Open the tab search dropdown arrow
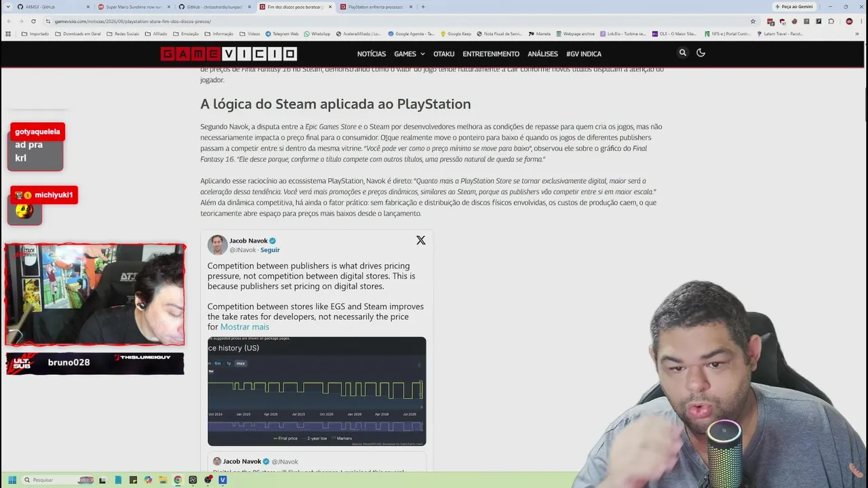The image size is (868, 488). 9,7
